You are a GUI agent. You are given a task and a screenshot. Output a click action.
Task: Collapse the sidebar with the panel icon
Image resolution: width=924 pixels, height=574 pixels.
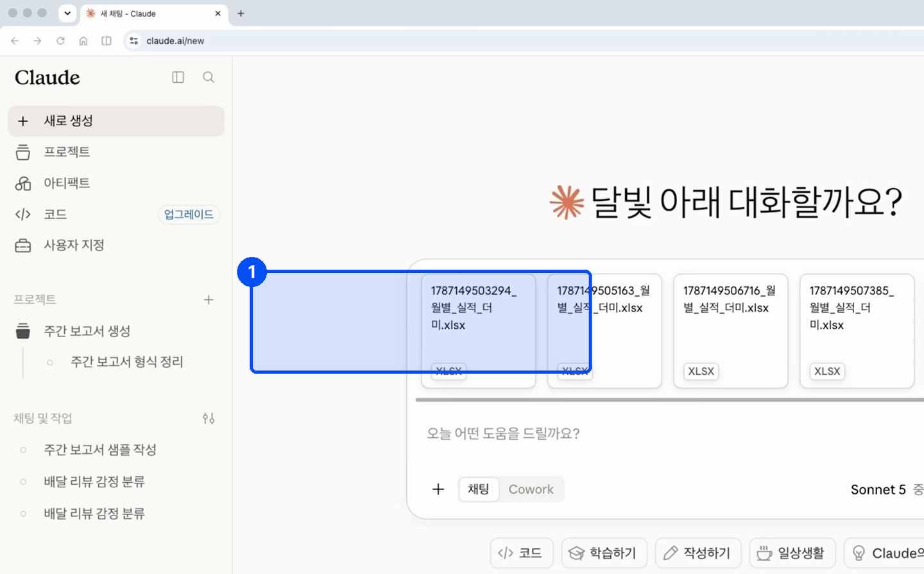point(178,77)
